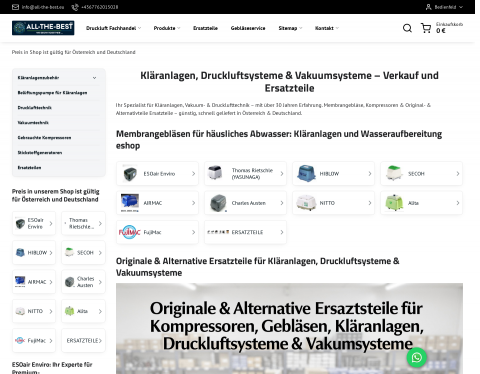
Task: Open Ersatzteile menu item
Action: tap(205, 28)
